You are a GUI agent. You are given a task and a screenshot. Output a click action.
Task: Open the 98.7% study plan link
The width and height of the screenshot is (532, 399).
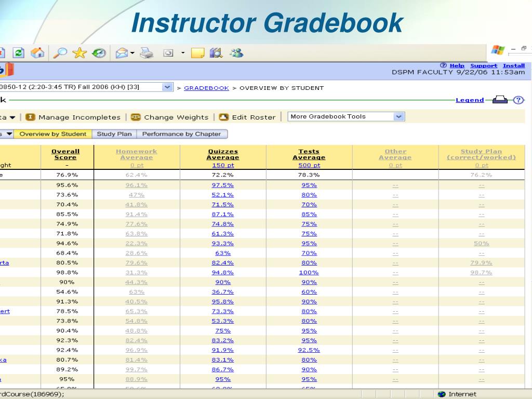(x=482, y=272)
